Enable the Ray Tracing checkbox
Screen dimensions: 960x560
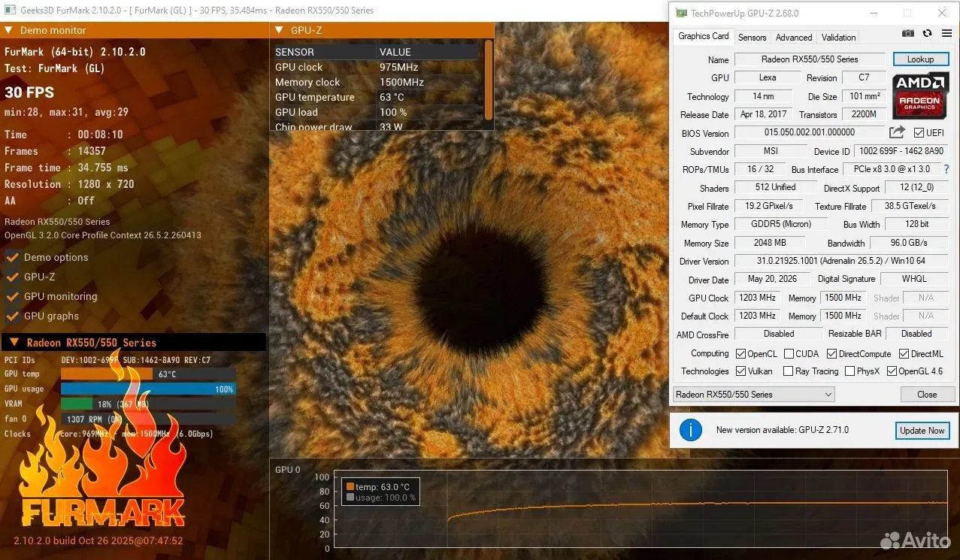tap(788, 371)
